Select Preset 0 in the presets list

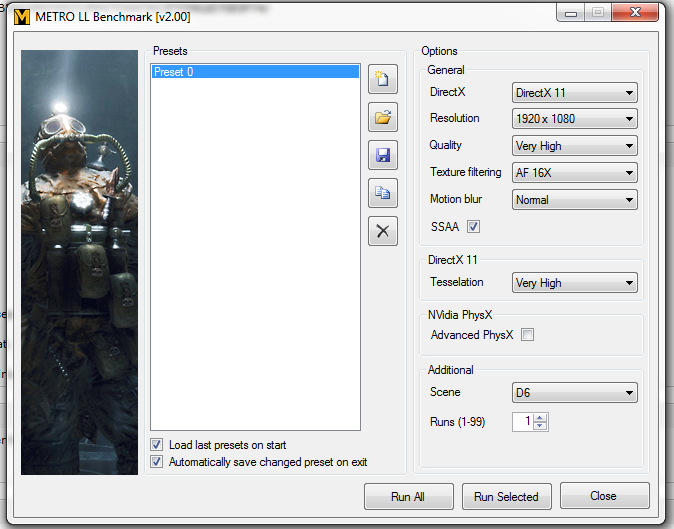pos(255,72)
